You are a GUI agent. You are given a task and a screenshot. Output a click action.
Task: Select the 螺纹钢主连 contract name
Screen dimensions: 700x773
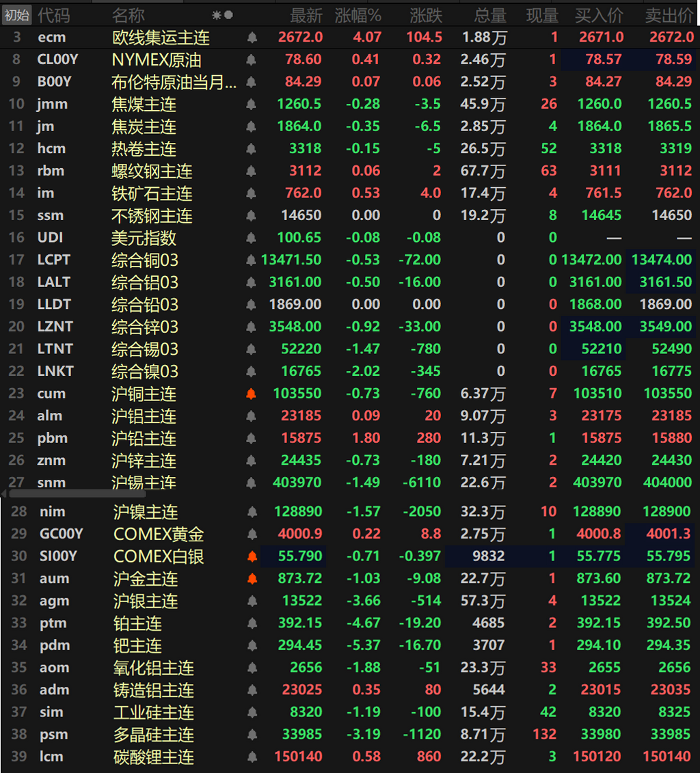tap(152, 171)
